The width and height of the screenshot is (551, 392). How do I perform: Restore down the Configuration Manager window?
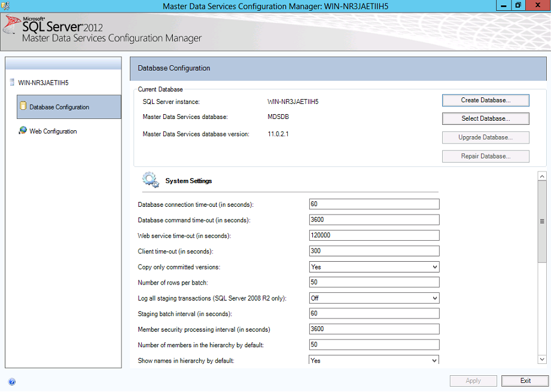(518, 5)
